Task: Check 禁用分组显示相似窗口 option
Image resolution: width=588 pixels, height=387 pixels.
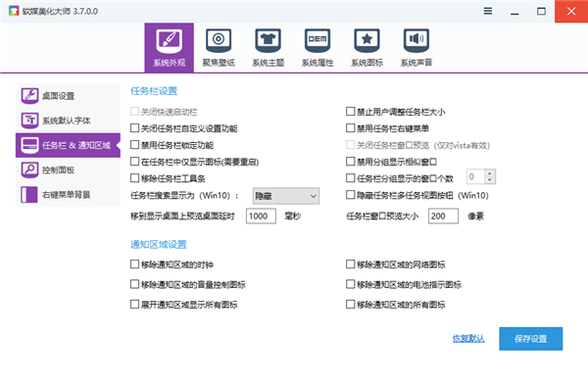Action: (350, 162)
